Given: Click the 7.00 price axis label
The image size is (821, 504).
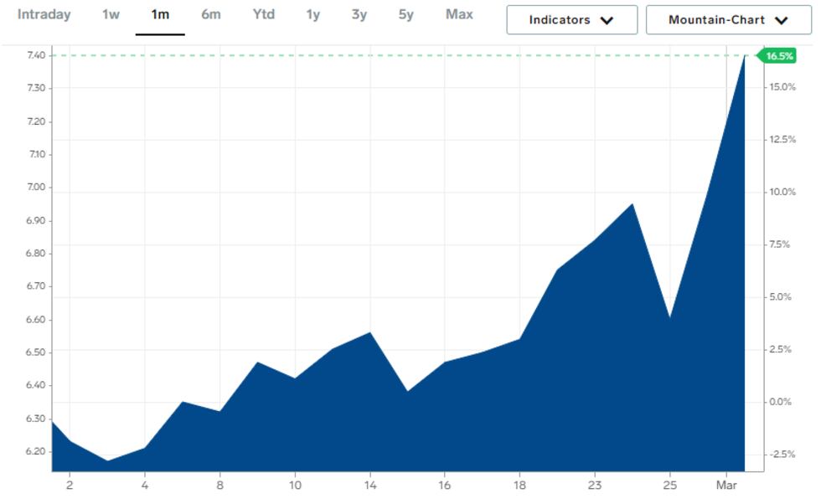Looking at the screenshot, I should [x=36, y=187].
